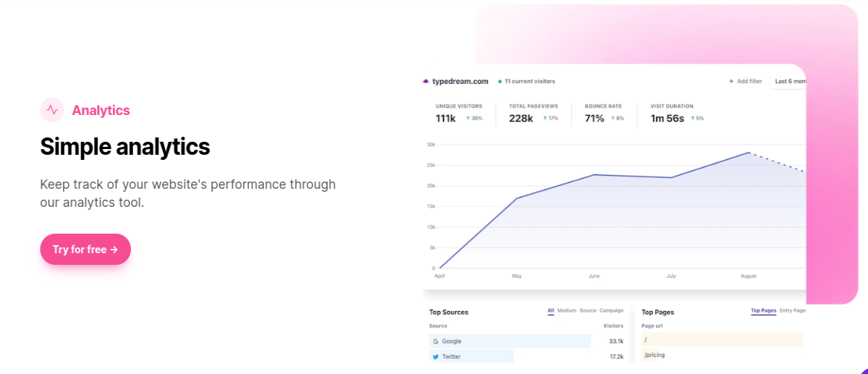The width and height of the screenshot is (868, 374).
Task: Open the Last 6 months dropdown
Action: (788, 82)
